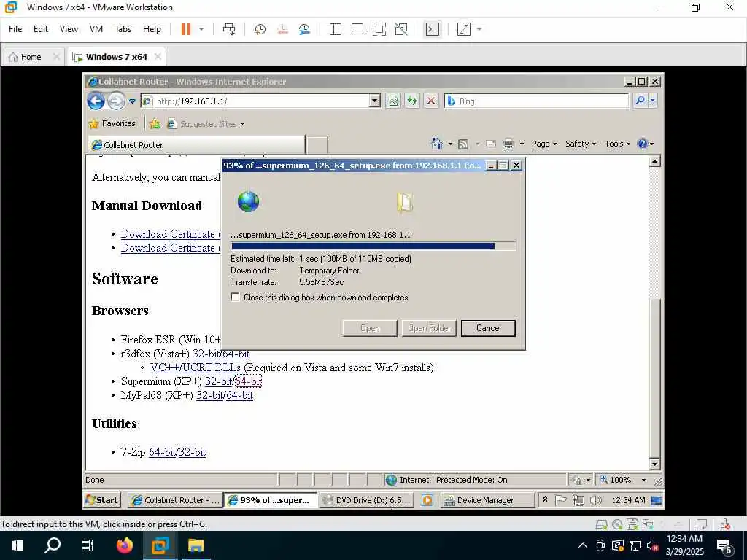Click the IE Print icon
This screenshot has width=747, height=560.
[x=508, y=144]
